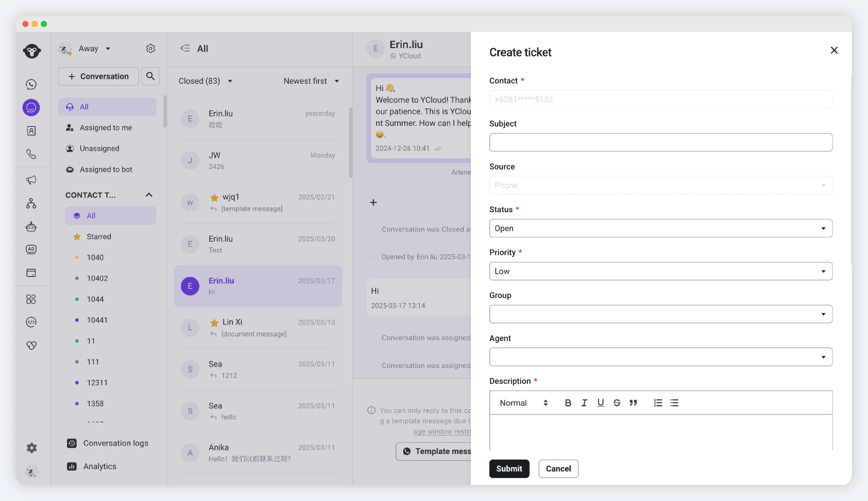
Task: Open the campaigns megaphone icon
Action: coord(31,180)
